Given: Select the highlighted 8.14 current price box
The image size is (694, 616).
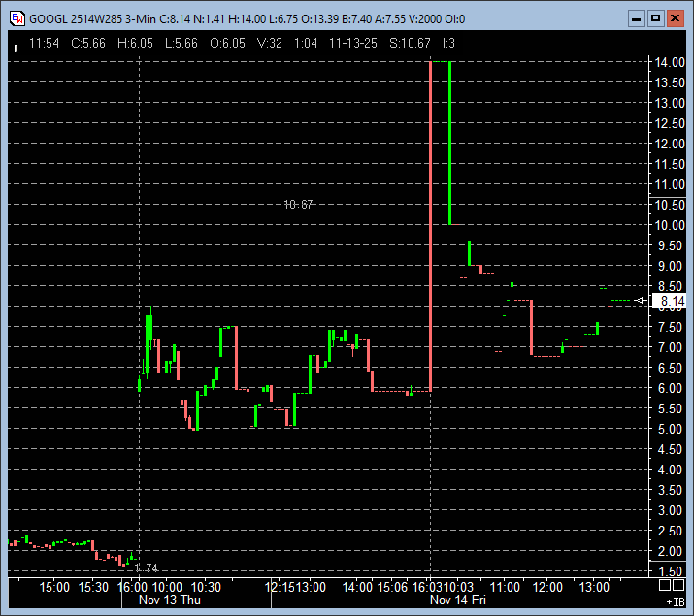Looking at the screenshot, I should point(671,302).
